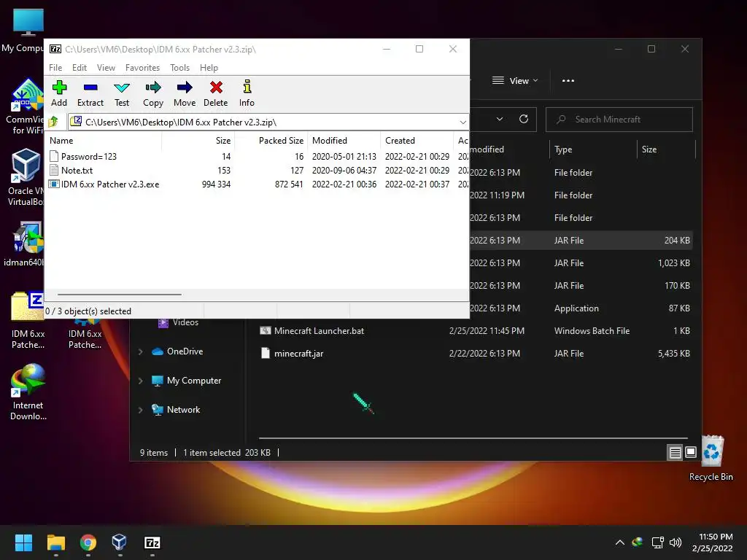Open the volume control in tray
The image size is (747, 560).
(x=676, y=542)
